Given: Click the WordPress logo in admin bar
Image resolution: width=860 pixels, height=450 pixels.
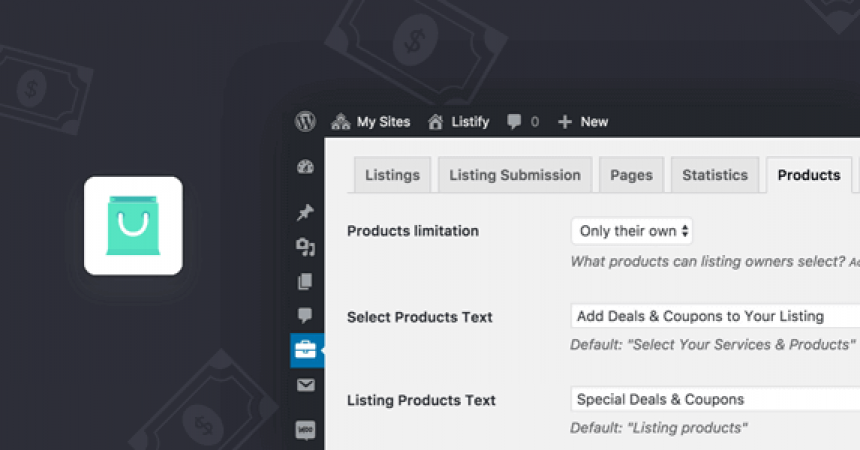Looking at the screenshot, I should tap(305, 121).
